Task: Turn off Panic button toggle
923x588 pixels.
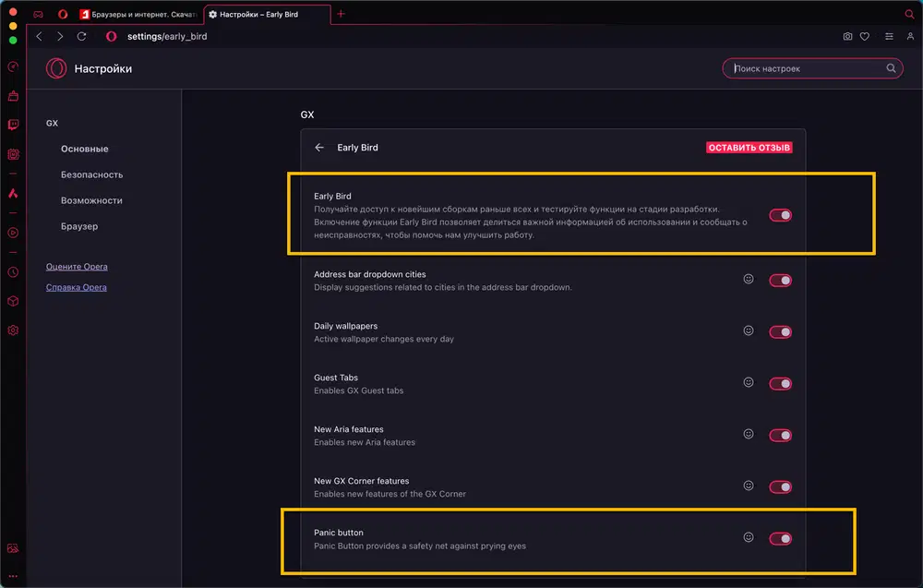Action: (780, 538)
